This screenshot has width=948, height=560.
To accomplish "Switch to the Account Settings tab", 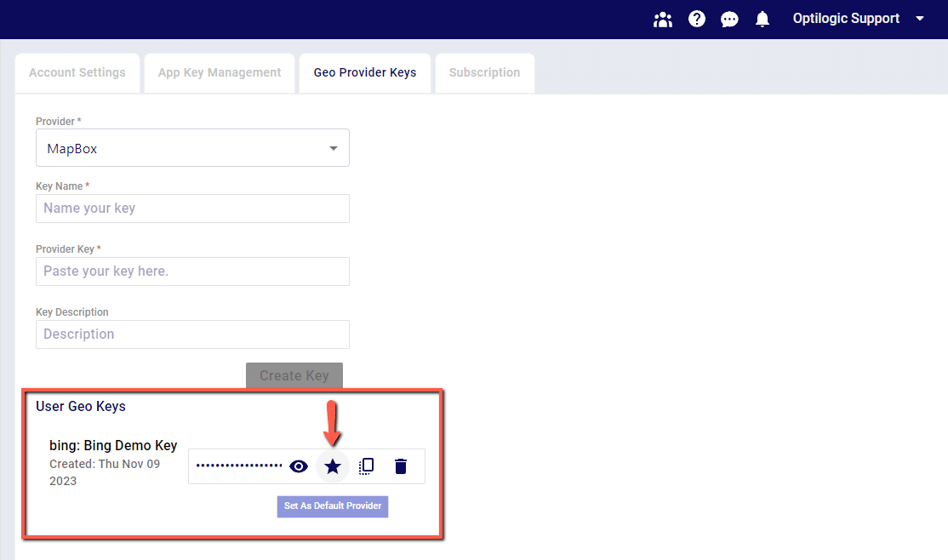I will click(x=77, y=72).
